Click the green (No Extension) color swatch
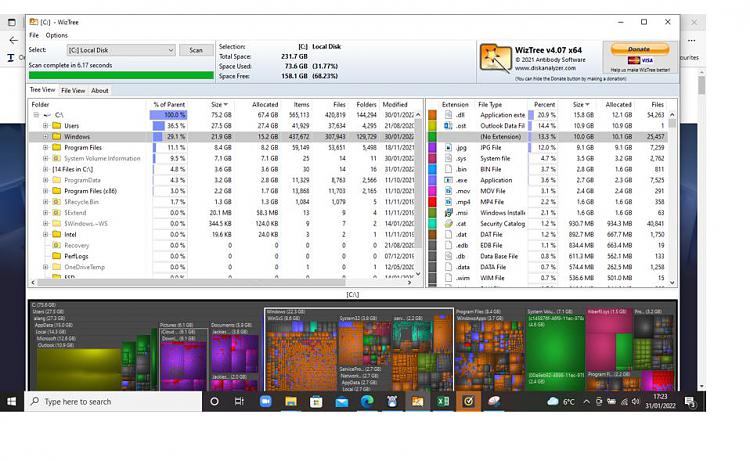Image resolution: width=750 pixels, height=461 pixels. click(x=432, y=137)
